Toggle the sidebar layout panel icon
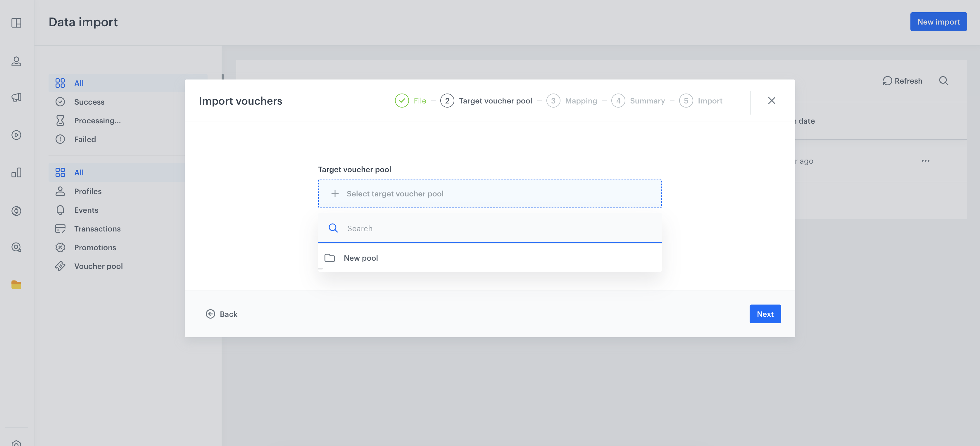980x446 pixels. coord(16,23)
